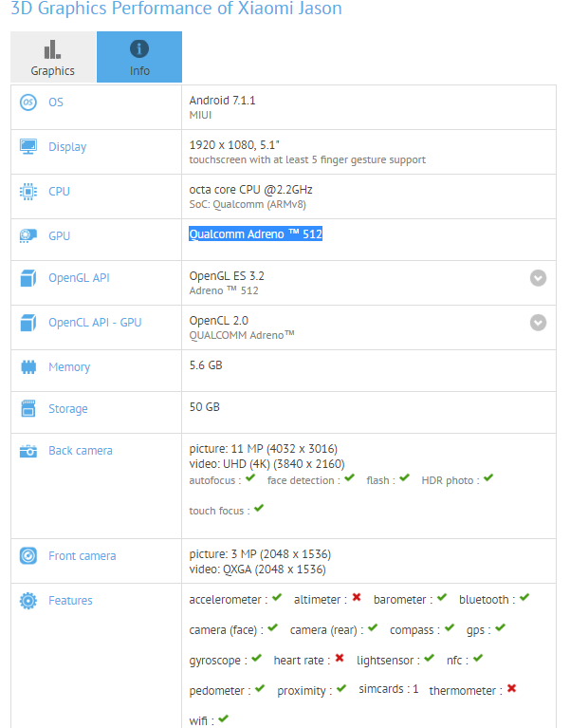Click the 1920 x 1080, 5.1" value
Image resolution: width=570 pixels, height=728 pixels.
[x=234, y=145]
